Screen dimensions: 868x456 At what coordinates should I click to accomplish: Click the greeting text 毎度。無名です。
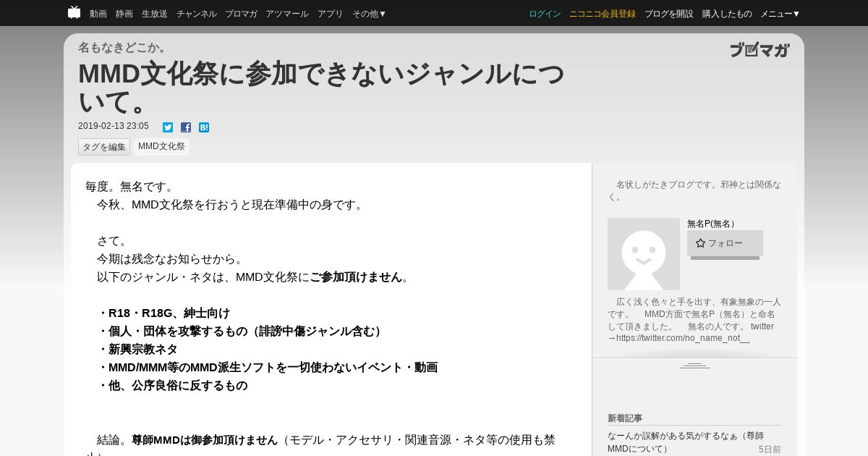coord(131,187)
